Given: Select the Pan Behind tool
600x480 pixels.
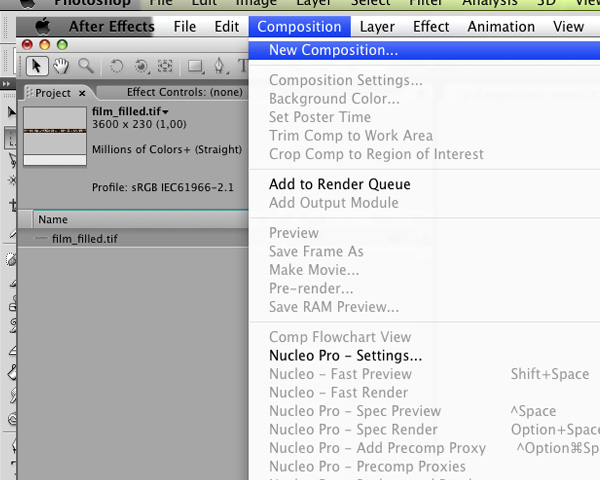Looking at the screenshot, I should [x=165, y=66].
